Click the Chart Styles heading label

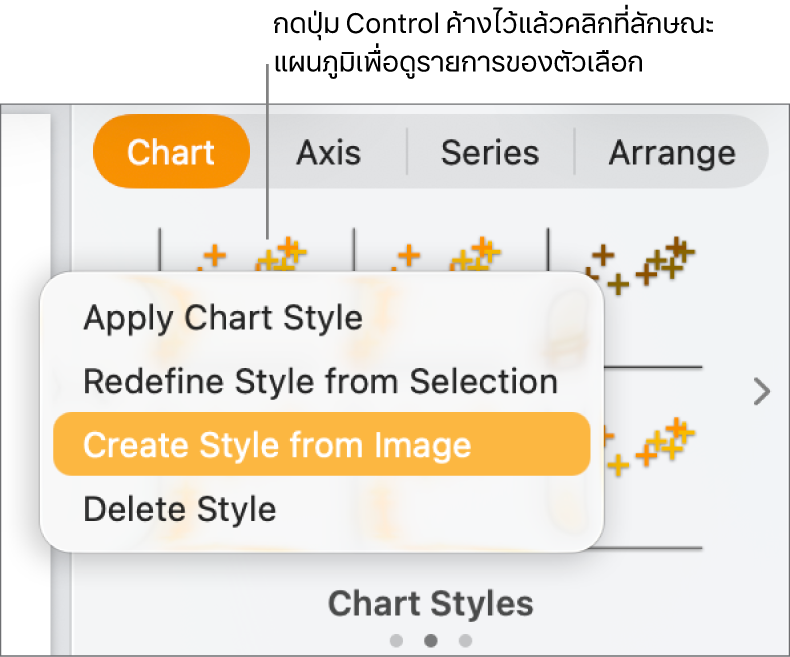[431, 603]
